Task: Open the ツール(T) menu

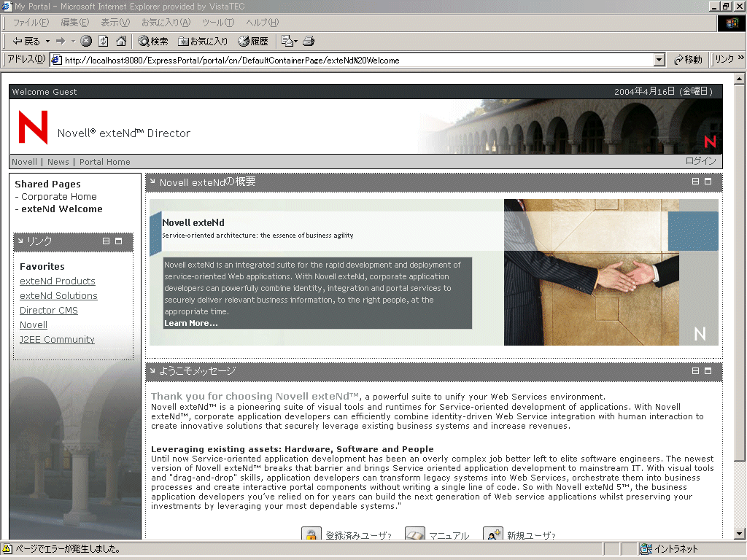Action: pyautogui.click(x=218, y=23)
